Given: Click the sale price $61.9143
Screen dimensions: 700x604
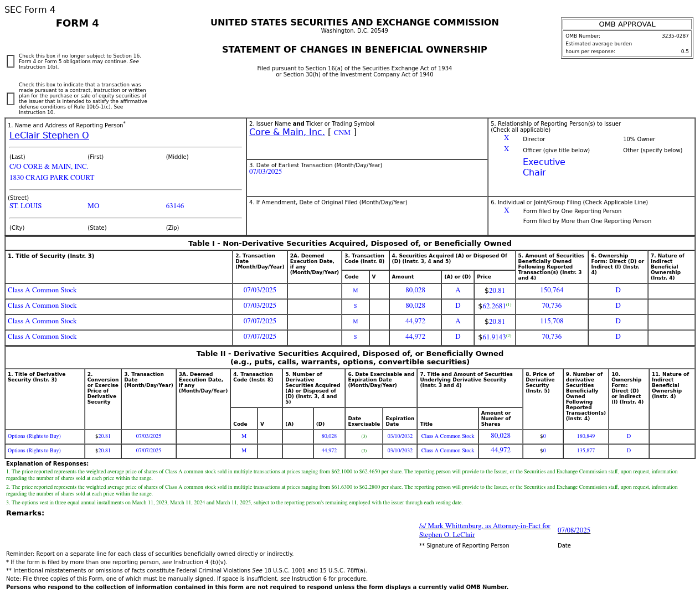Looking at the screenshot, I should click(492, 337).
